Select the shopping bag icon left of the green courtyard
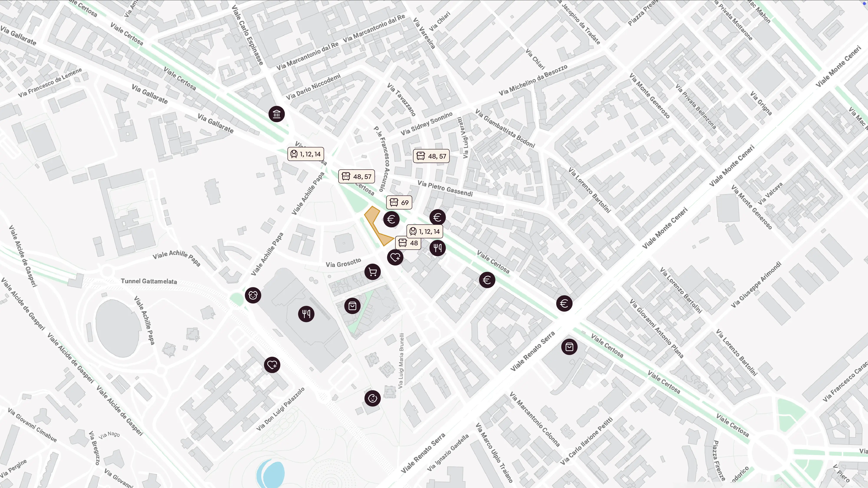Viewport: 868px width, 488px height. 352,306
